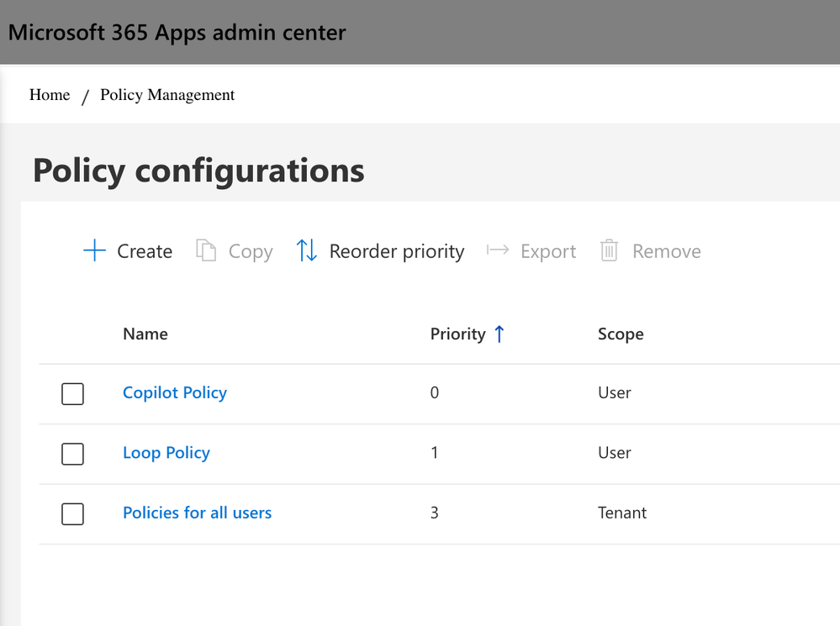Sort by the Name column header

pyautogui.click(x=145, y=334)
